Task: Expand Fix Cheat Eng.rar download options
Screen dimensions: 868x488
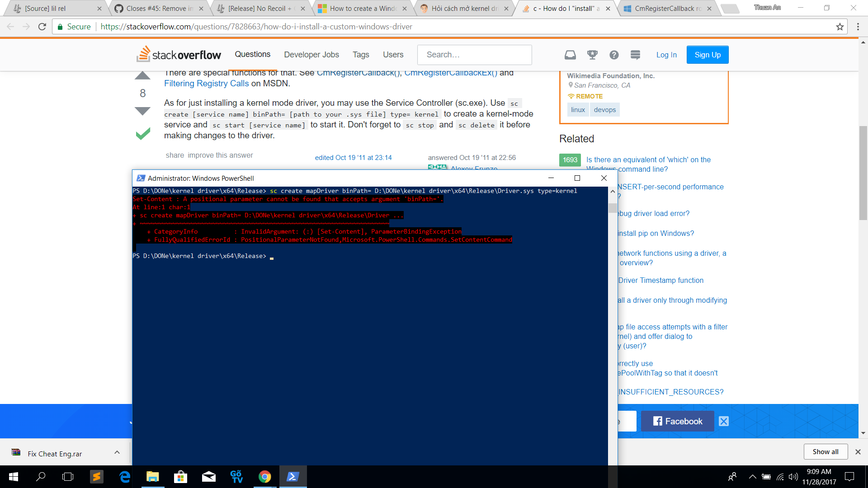Action: [x=117, y=452]
